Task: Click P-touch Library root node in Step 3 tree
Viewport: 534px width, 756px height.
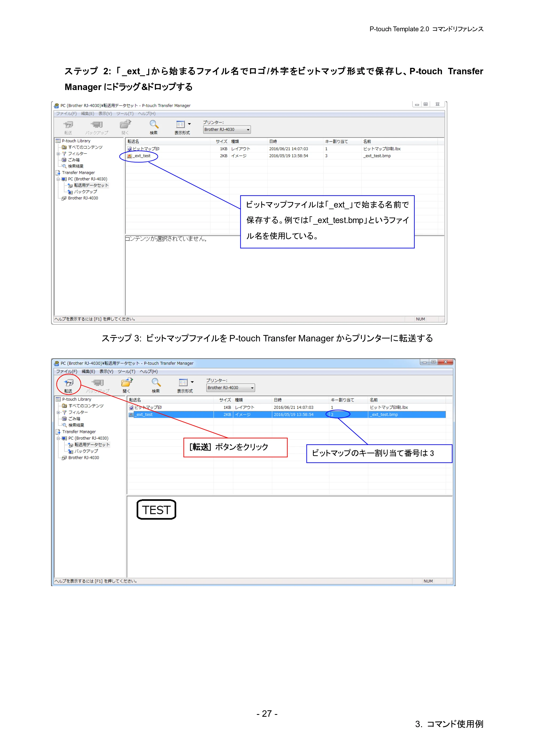Action: [74, 399]
